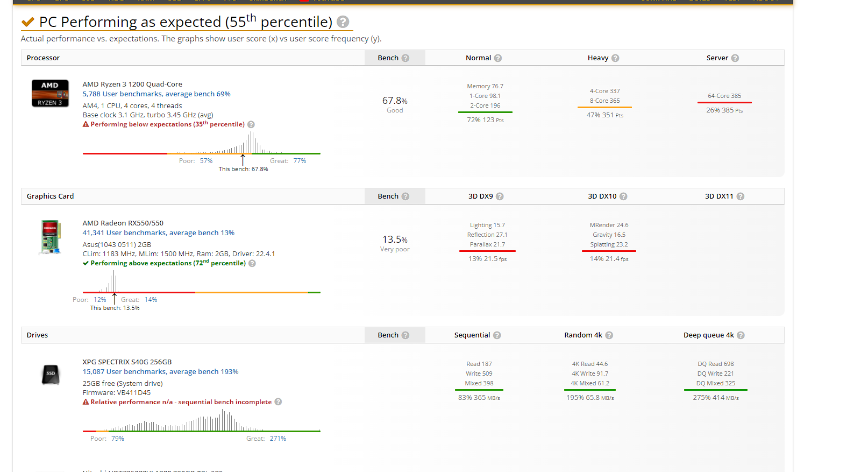The width and height of the screenshot is (868, 472).
Task: Click the 14% 21.4 fps DX10 result
Action: [x=609, y=259]
